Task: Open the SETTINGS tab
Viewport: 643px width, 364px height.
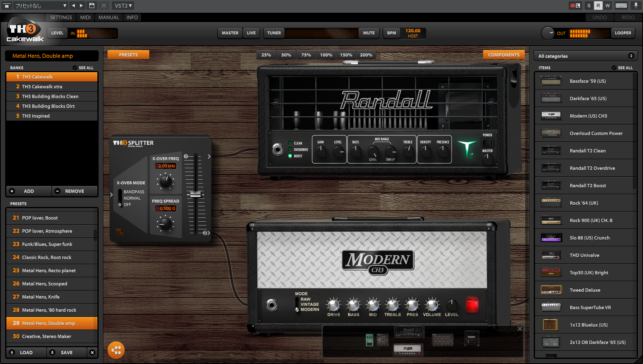Action: tap(61, 17)
